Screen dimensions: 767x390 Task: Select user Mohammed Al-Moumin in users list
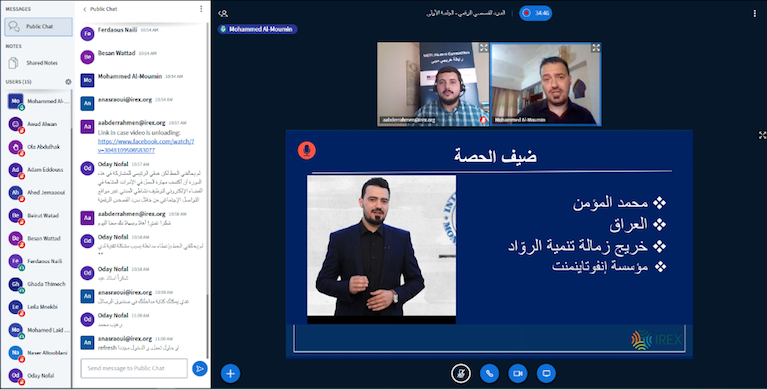pyautogui.click(x=39, y=101)
